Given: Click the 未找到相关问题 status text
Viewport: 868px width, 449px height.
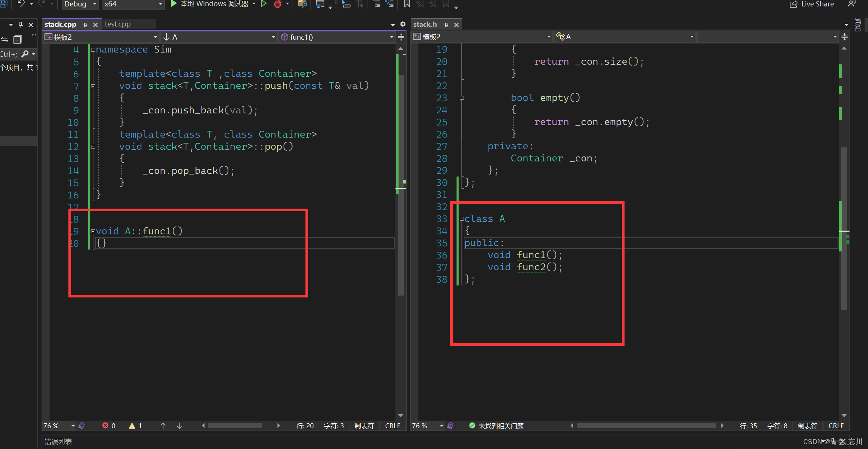Looking at the screenshot, I should pos(501,426).
